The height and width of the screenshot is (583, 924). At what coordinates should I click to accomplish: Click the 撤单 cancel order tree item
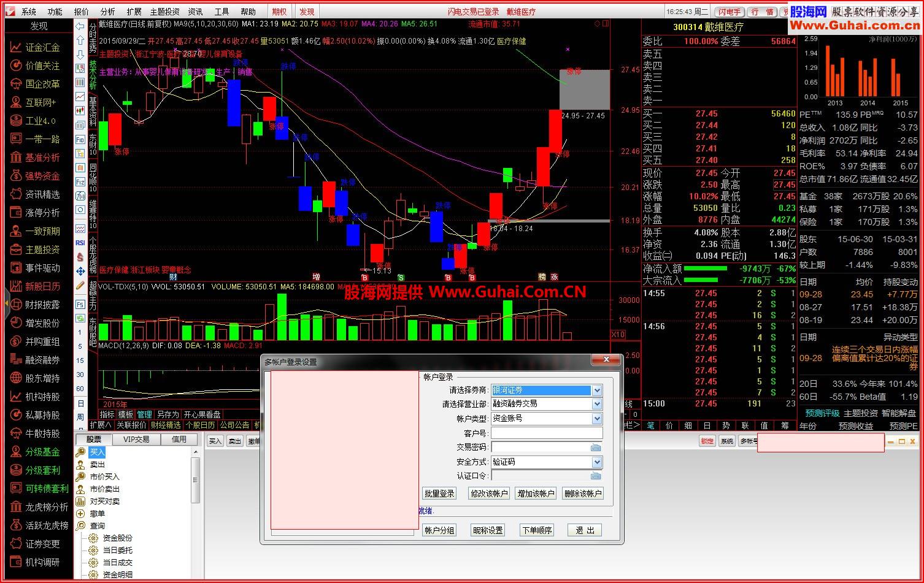[97, 514]
